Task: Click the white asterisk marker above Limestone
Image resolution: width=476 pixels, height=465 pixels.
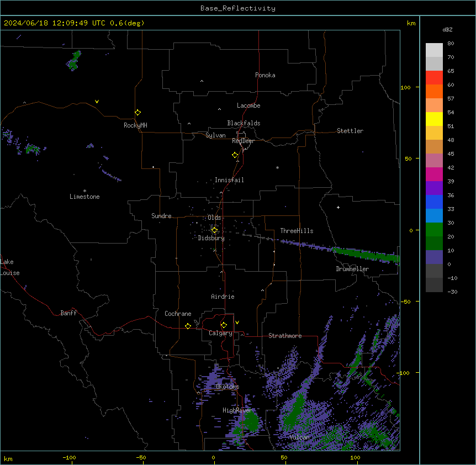Action: click(x=84, y=191)
